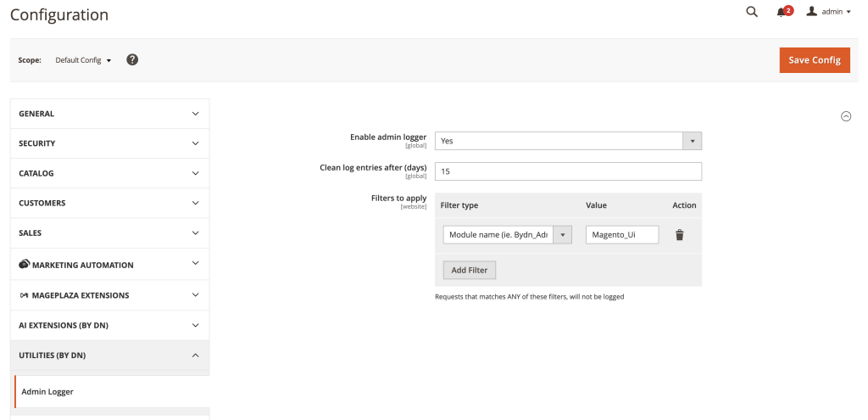Collapse the Utilities (by DN) section
Screen dimensions: 868x420
[x=109, y=355]
